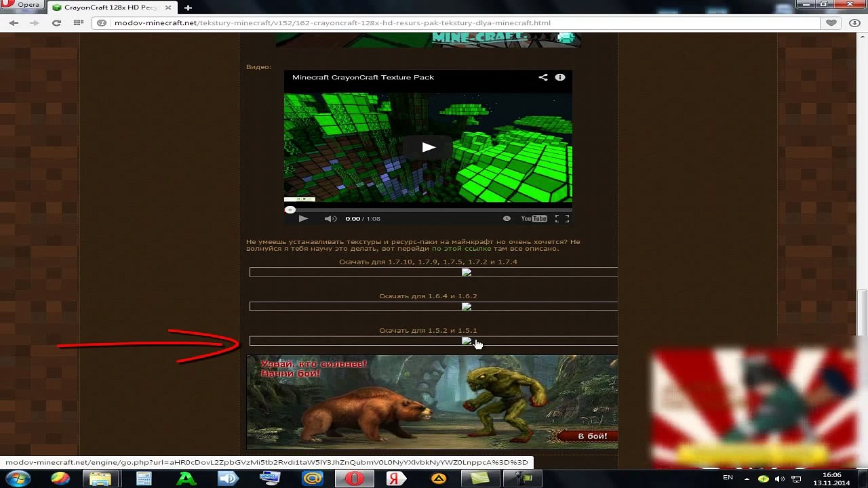The image size is (868, 488).
Task: Open the screen recorder app in taskbar
Action: 523,479
